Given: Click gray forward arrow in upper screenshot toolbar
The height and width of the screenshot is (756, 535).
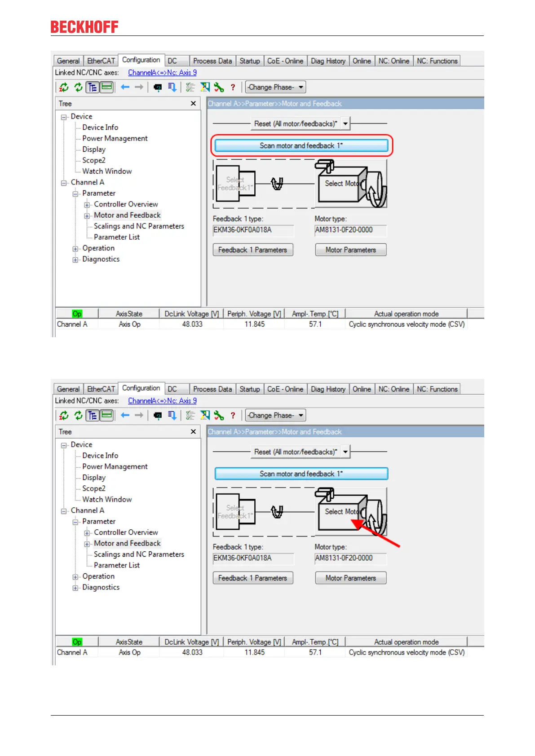Looking at the screenshot, I should [139, 87].
